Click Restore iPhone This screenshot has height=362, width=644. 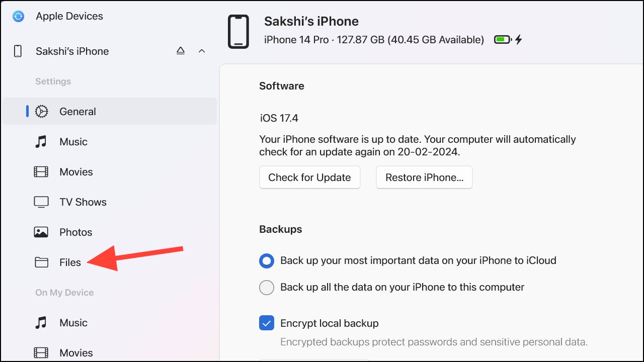(x=424, y=177)
